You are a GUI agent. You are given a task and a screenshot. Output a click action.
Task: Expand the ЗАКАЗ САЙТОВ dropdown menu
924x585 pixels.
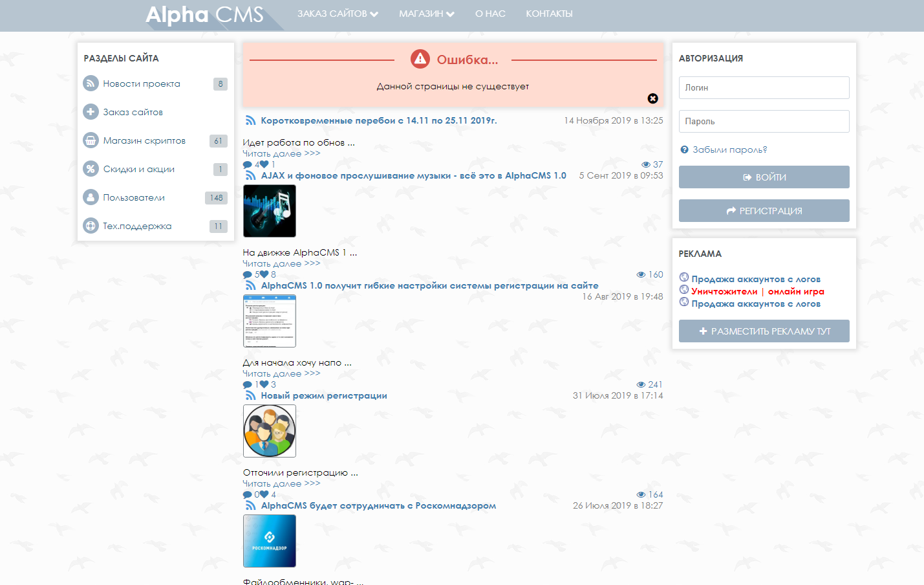(337, 14)
